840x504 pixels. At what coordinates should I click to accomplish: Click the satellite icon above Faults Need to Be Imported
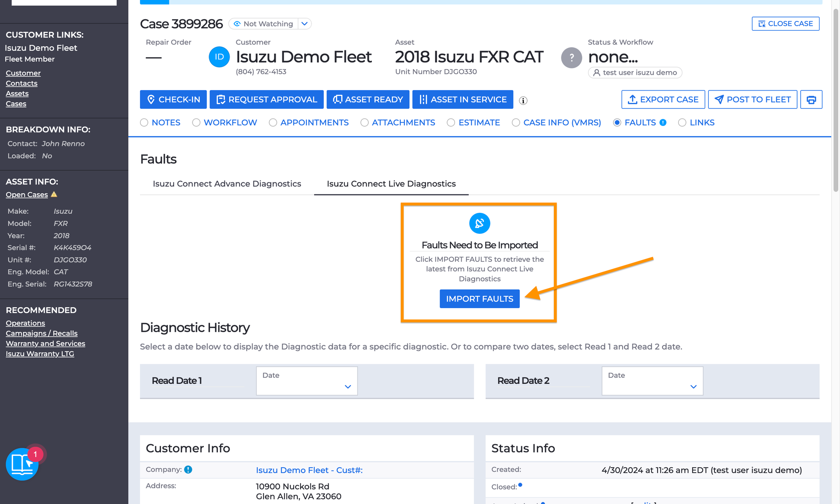[x=479, y=223]
